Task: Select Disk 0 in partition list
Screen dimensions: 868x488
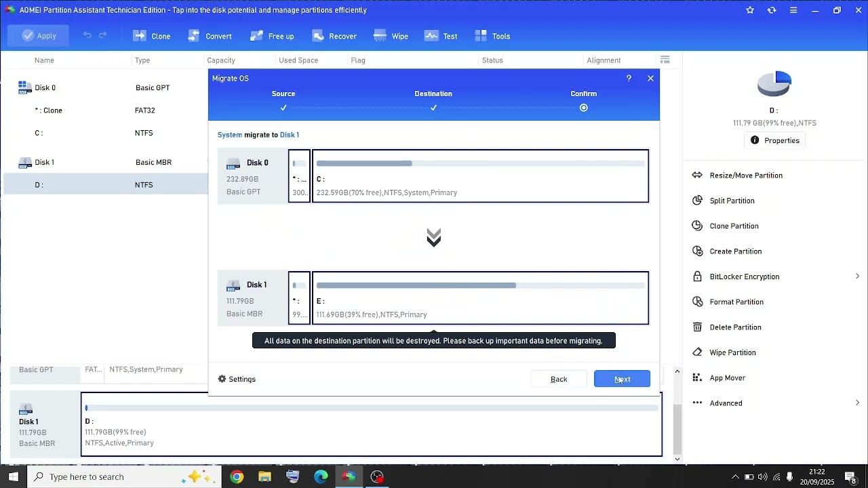Action: pyautogui.click(x=106, y=87)
